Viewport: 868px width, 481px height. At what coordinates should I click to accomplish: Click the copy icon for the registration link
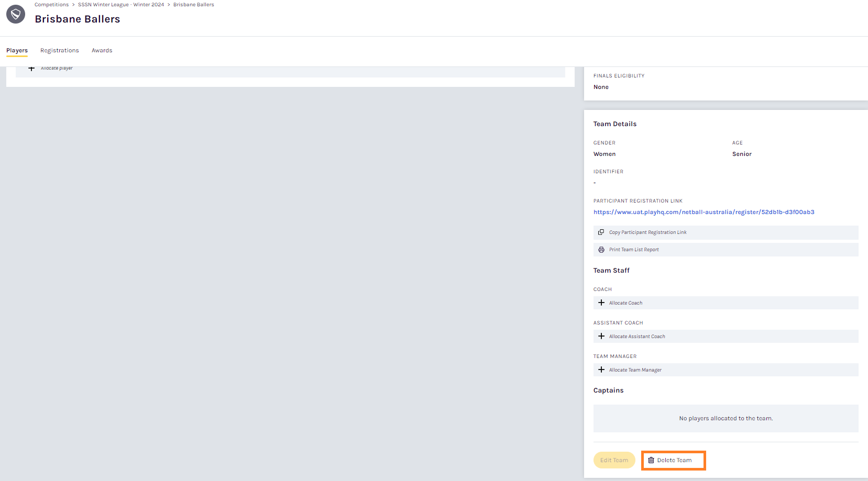tap(601, 232)
